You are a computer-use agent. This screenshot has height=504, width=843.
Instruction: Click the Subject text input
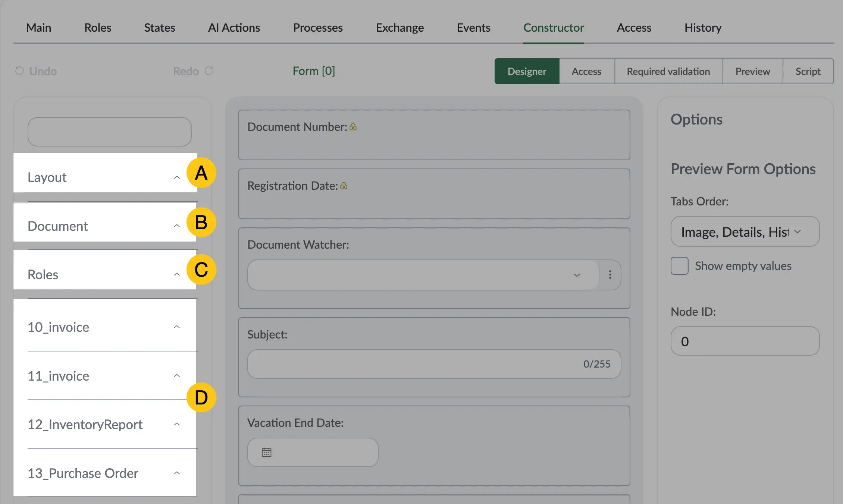(434, 364)
